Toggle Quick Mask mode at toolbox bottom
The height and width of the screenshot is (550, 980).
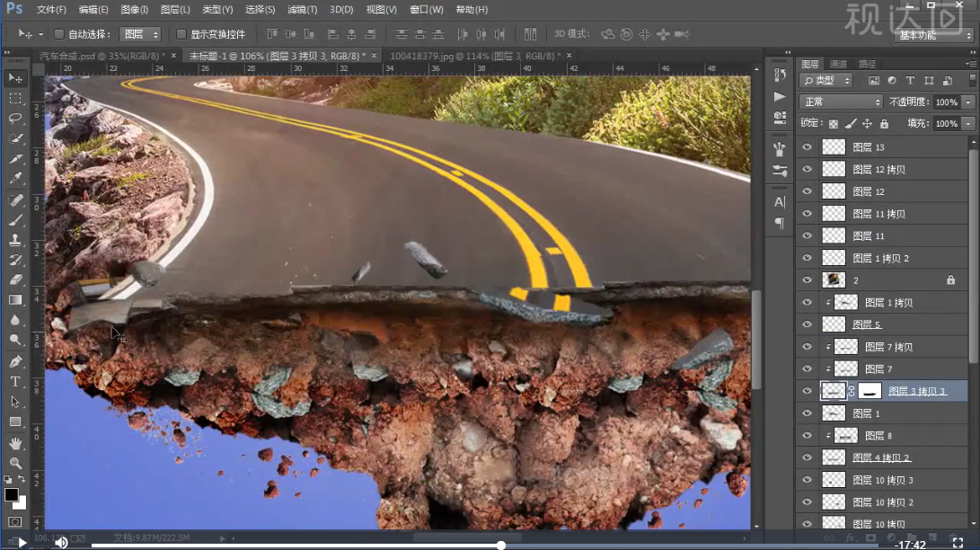pos(15,522)
